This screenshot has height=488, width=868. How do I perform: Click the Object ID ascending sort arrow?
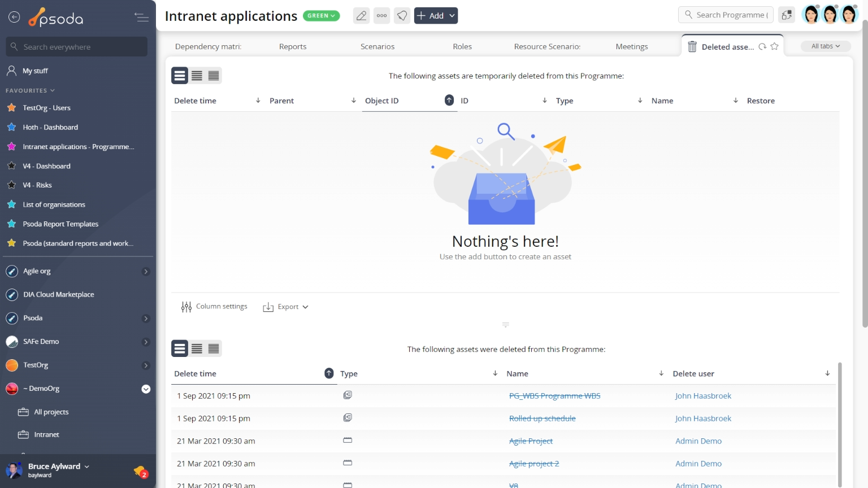coord(449,100)
